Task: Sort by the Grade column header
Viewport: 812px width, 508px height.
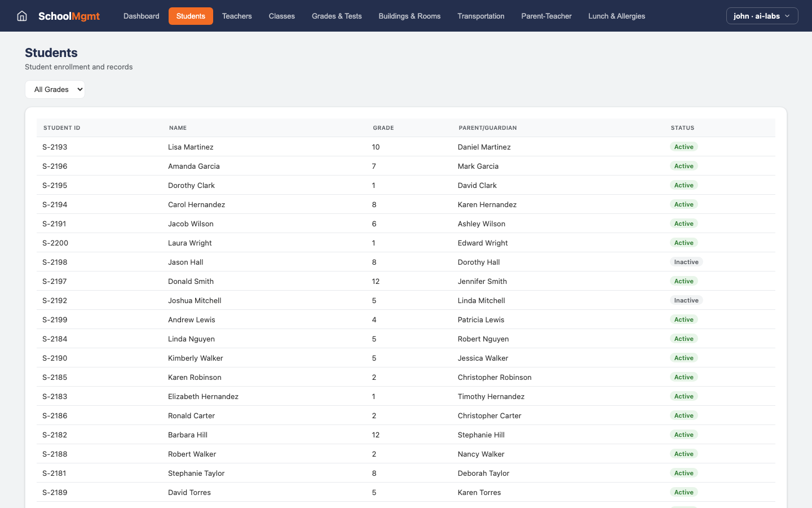Action: 383,128
